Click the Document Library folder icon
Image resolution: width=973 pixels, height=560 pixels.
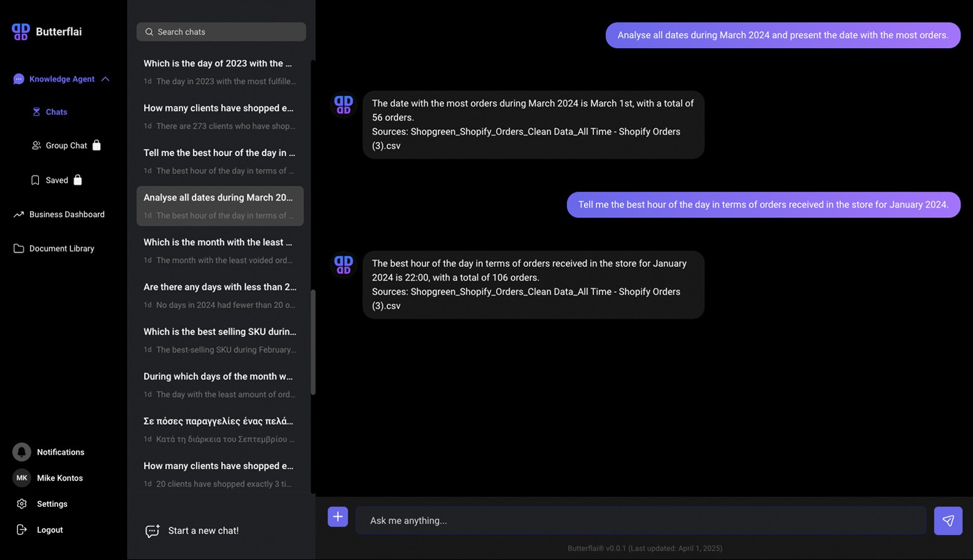[19, 249]
